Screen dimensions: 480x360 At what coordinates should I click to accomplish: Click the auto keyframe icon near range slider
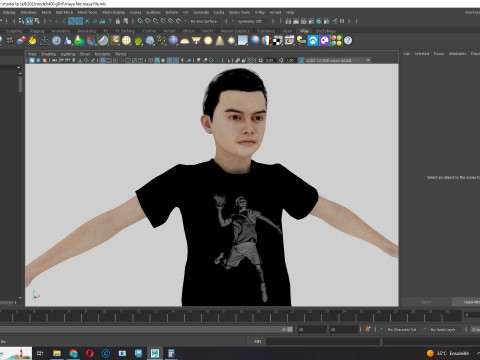click(368, 329)
